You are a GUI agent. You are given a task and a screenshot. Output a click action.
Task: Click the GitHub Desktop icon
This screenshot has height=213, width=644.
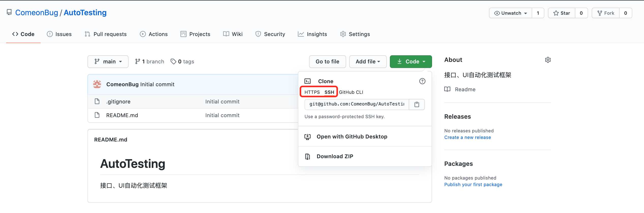tap(308, 137)
